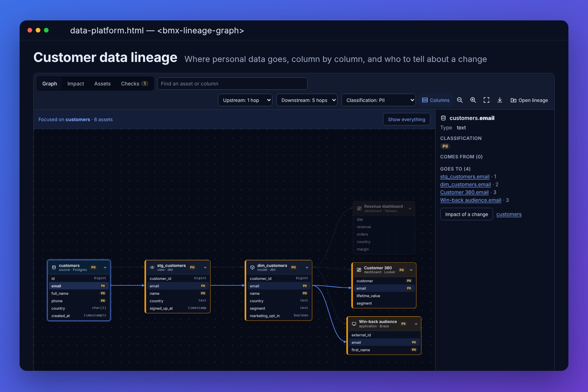Open the Classification PII dropdown
This screenshot has height=392, width=588.
point(379,100)
